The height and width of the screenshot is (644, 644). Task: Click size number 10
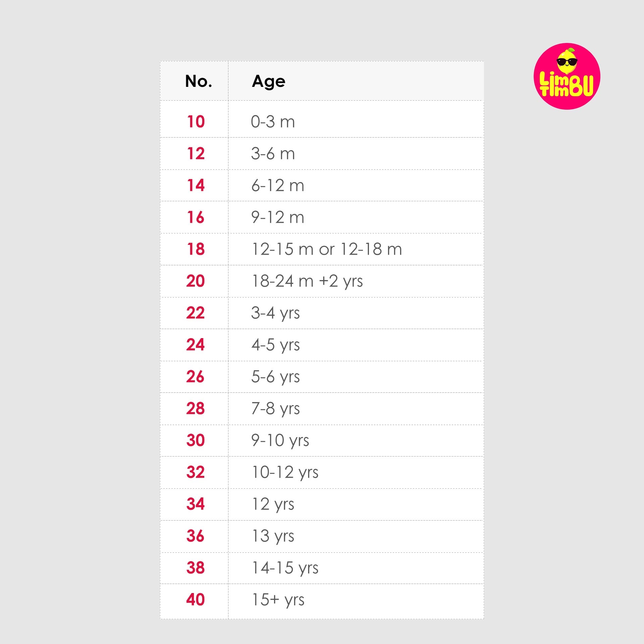[196, 121]
